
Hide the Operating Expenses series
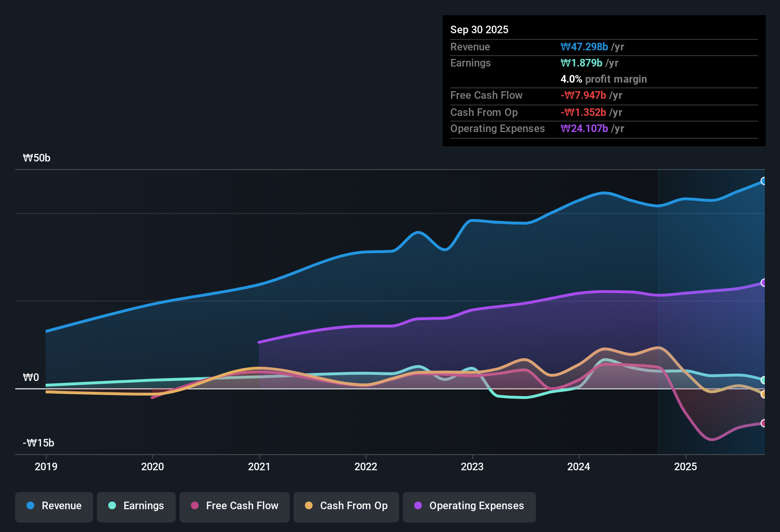pyautogui.click(x=469, y=506)
